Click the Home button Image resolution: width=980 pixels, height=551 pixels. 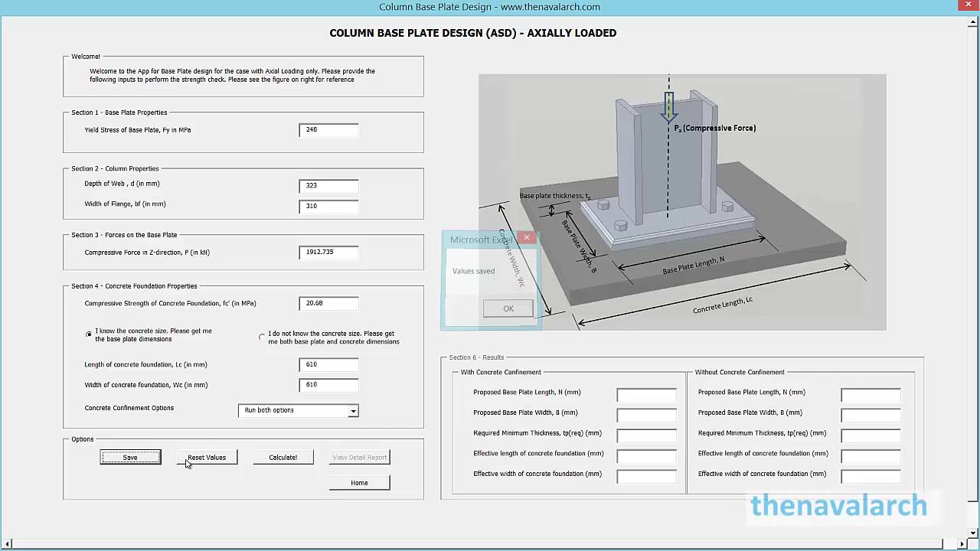[x=360, y=482]
